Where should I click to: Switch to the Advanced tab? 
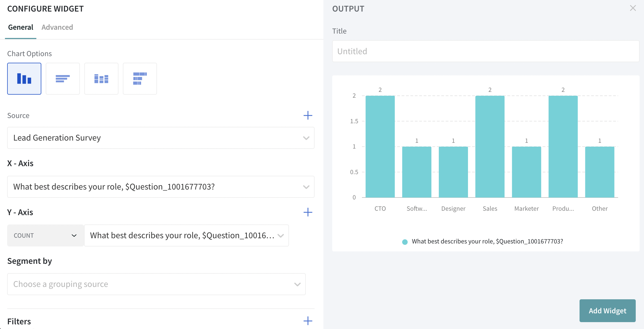click(57, 27)
